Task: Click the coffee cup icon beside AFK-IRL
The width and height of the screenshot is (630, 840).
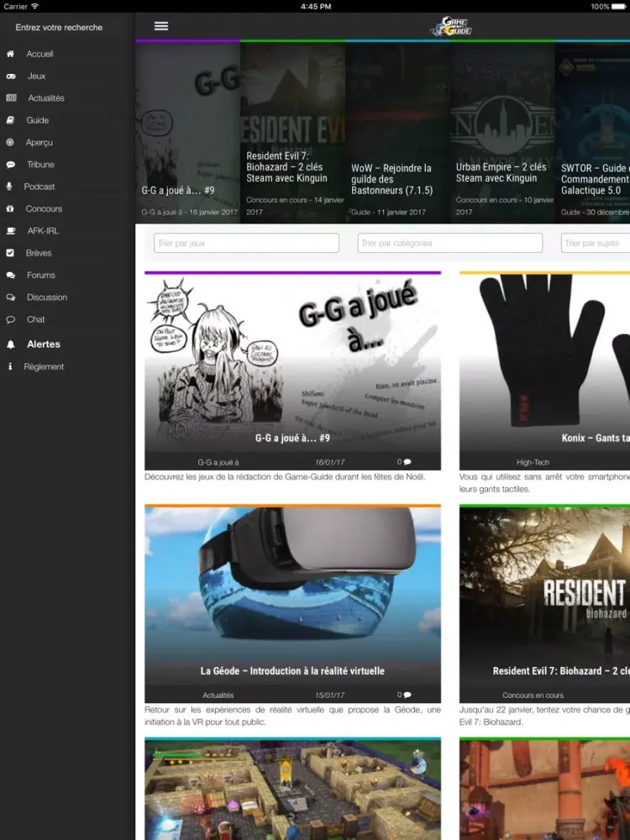Action: pos(11,231)
